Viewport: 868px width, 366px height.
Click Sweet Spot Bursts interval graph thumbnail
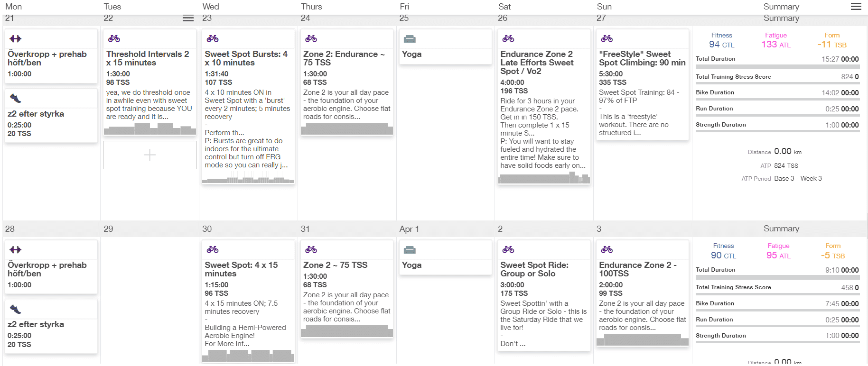(x=248, y=179)
